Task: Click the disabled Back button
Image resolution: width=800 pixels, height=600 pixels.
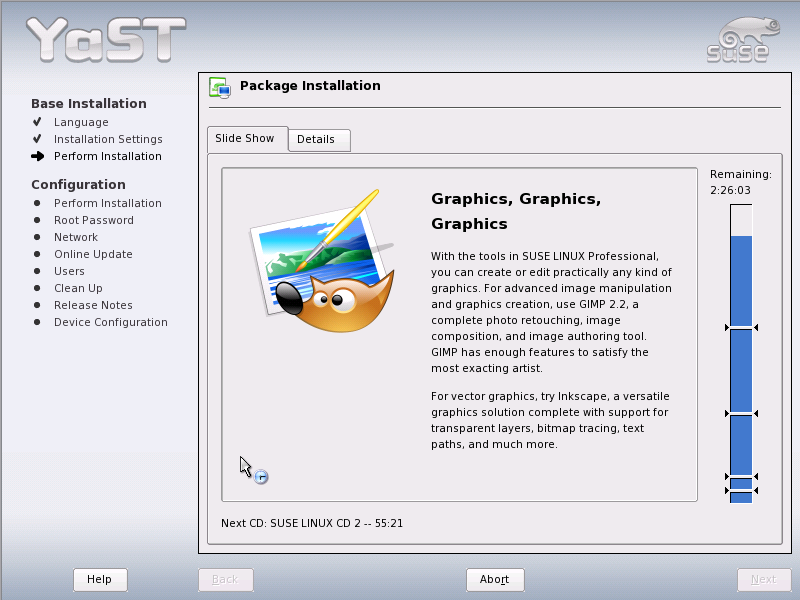Action: tap(226, 580)
